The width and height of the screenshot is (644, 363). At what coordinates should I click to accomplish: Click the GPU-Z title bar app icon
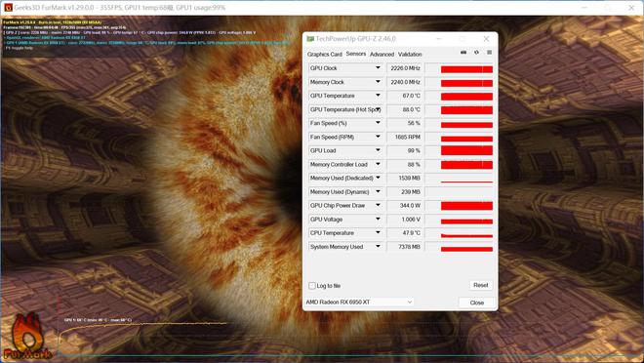point(310,39)
